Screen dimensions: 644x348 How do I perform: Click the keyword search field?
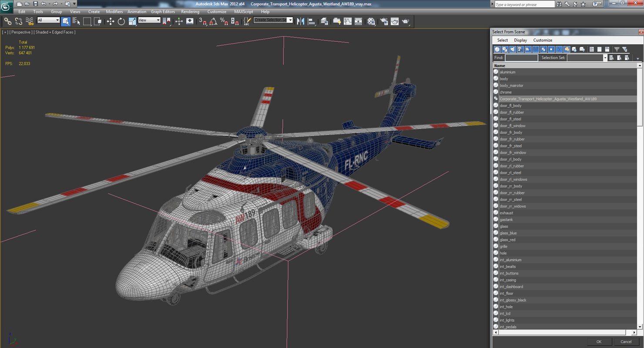tap(524, 4)
